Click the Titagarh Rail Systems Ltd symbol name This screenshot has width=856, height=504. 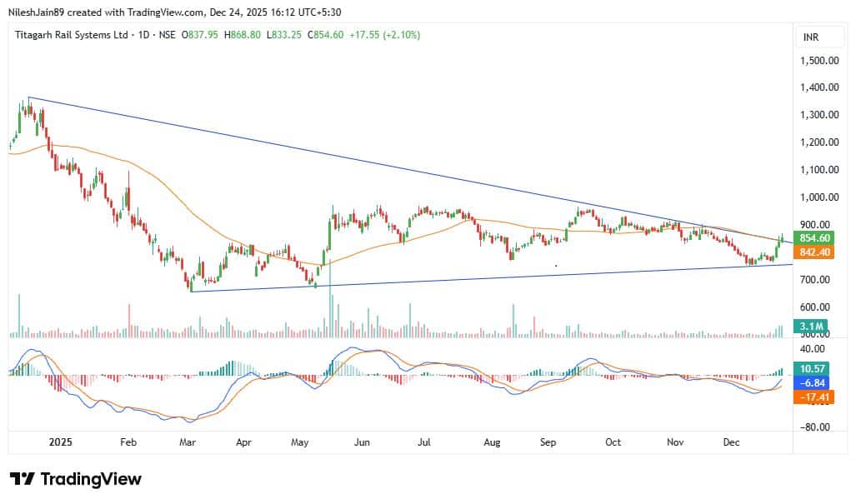click(72, 35)
